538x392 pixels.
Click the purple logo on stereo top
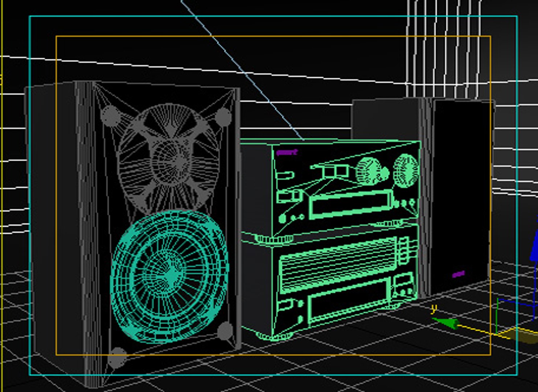[x=287, y=152]
